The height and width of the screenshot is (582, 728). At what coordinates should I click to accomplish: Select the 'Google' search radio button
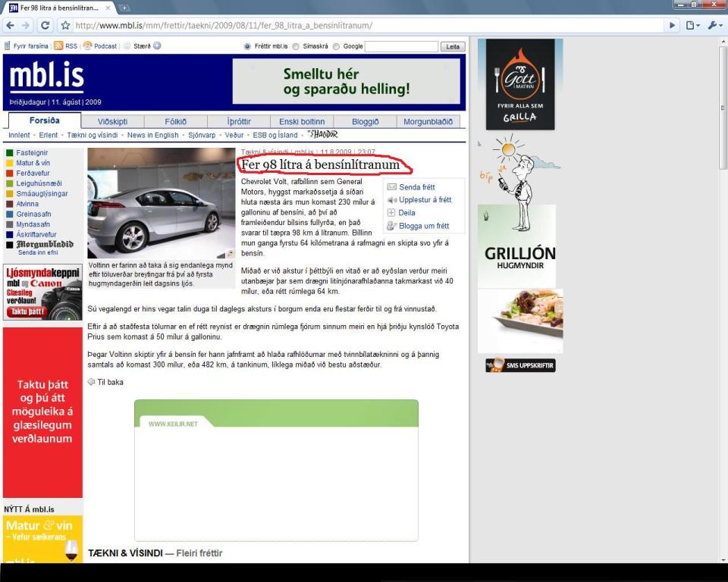pos(336,46)
